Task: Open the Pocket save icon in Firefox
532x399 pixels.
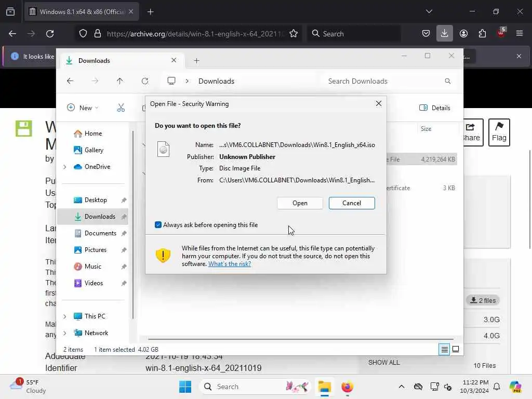Action: click(426, 33)
